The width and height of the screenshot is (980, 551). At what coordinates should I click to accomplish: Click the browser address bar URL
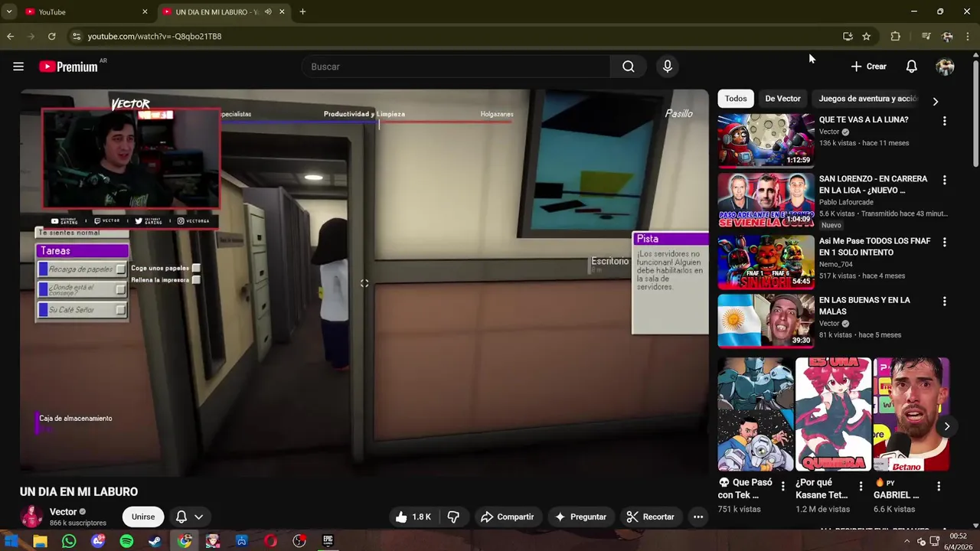click(155, 36)
